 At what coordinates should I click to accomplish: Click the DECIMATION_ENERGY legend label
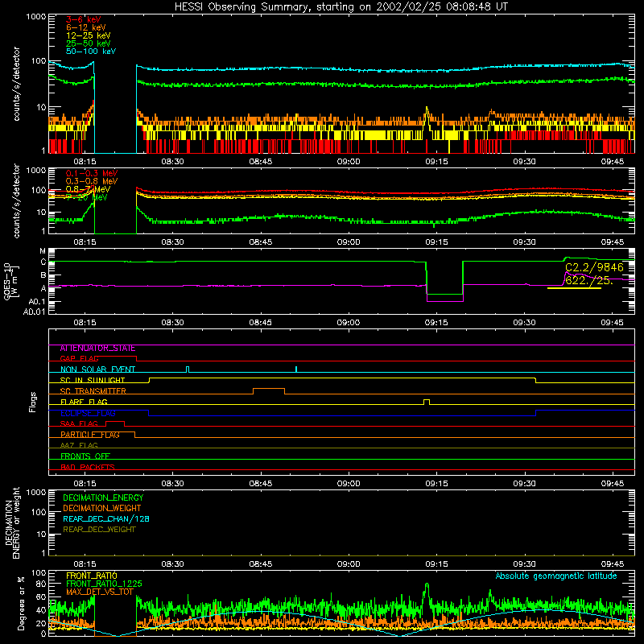point(103,497)
